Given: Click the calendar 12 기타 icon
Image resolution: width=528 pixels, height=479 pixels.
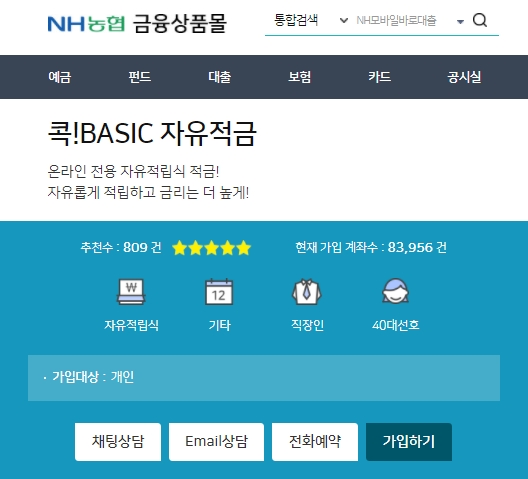Looking at the screenshot, I should [x=219, y=292].
